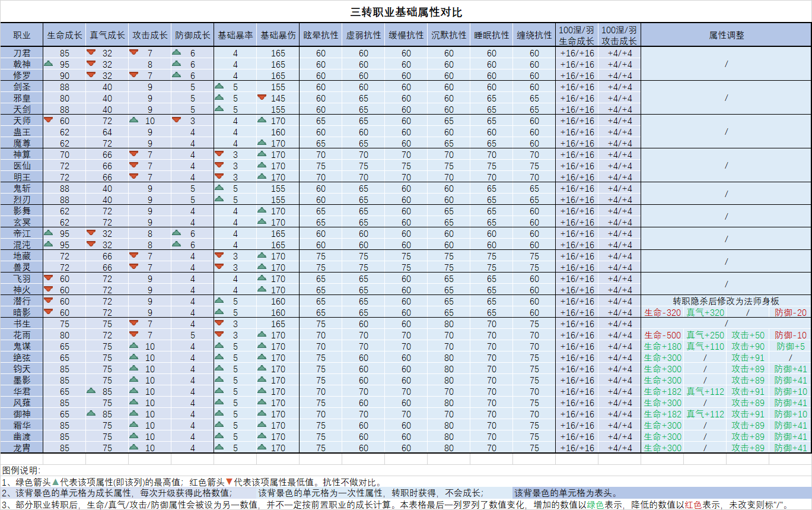The width and height of the screenshot is (812, 510).
Task: Select the 生命-500 cell in 花雨 row
Action: click(x=663, y=335)
